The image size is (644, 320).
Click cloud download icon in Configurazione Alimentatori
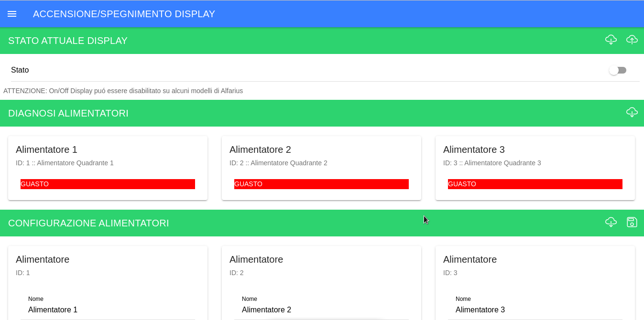[x=611, y=222]
